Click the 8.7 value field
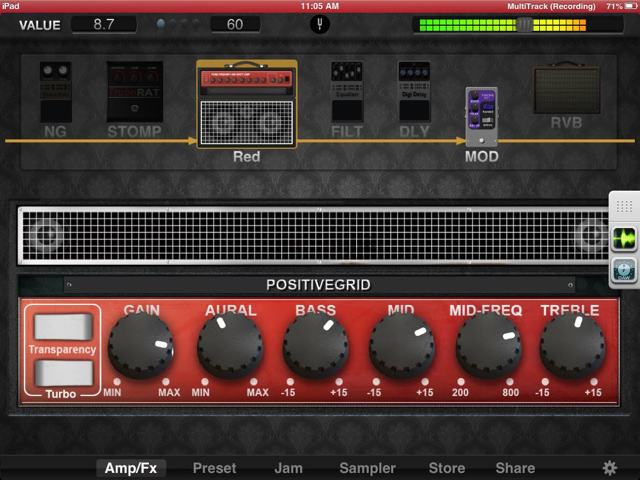The width and height of the screenshot is (640, 480). (x=104, y=24)
